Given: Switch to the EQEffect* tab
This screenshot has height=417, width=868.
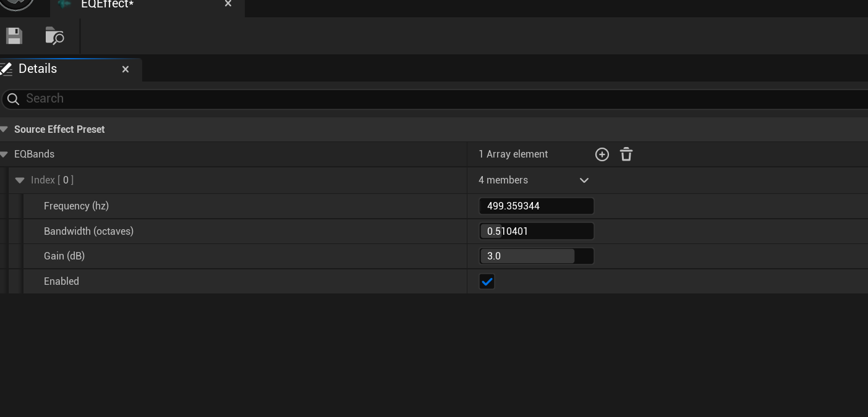Looking at the screenshot, I should [x=107, y=4].
